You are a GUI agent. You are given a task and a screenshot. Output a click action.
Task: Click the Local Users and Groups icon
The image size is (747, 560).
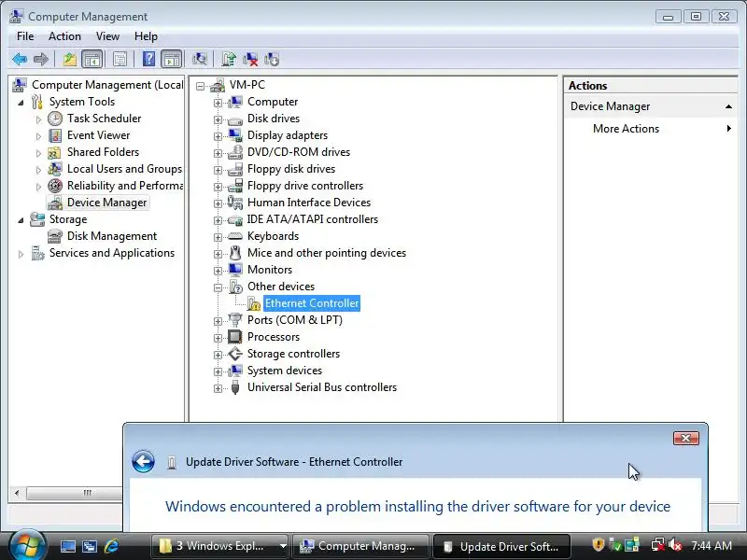point(55,169)
